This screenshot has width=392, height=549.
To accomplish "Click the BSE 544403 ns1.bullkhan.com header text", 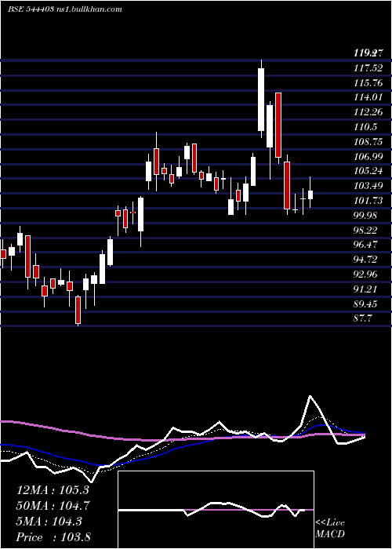I will pos(65,9).
